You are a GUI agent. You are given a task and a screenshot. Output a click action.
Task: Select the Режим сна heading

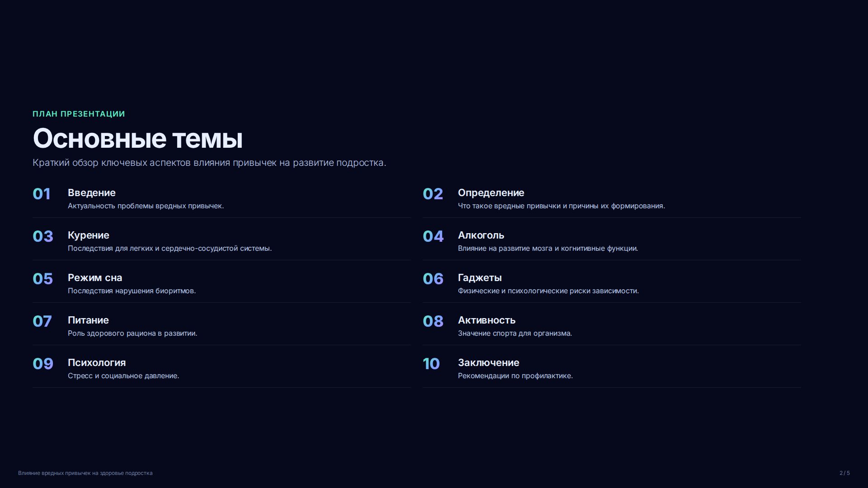coord(95,278)
